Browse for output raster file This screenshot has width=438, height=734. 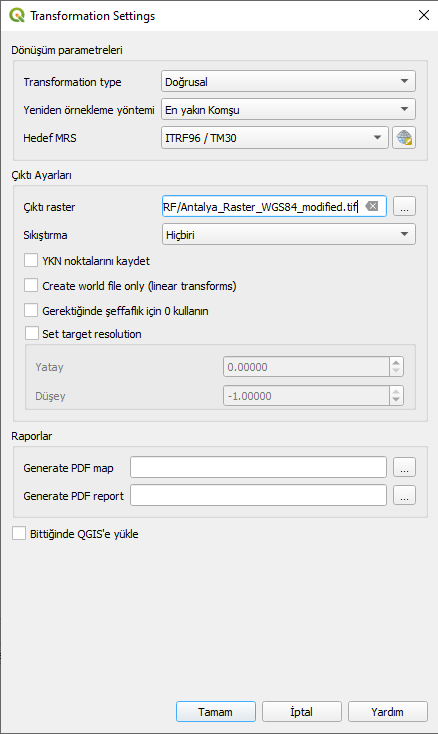click(x=404, y=206)
